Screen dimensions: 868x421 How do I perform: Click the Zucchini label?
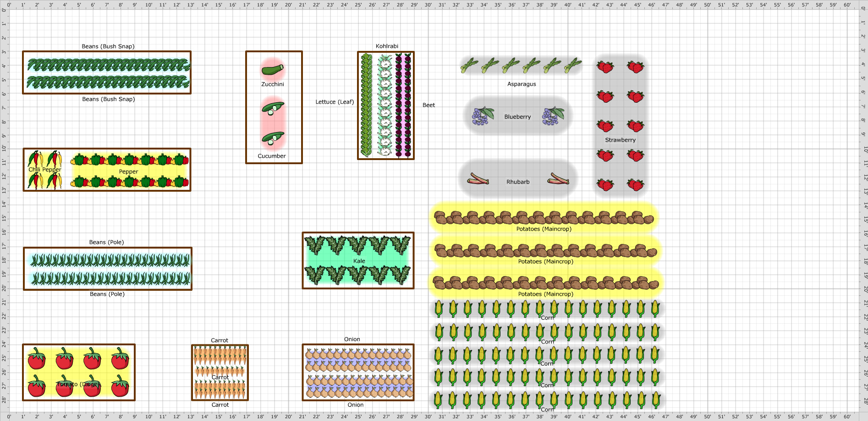click(x=273, y=84)
